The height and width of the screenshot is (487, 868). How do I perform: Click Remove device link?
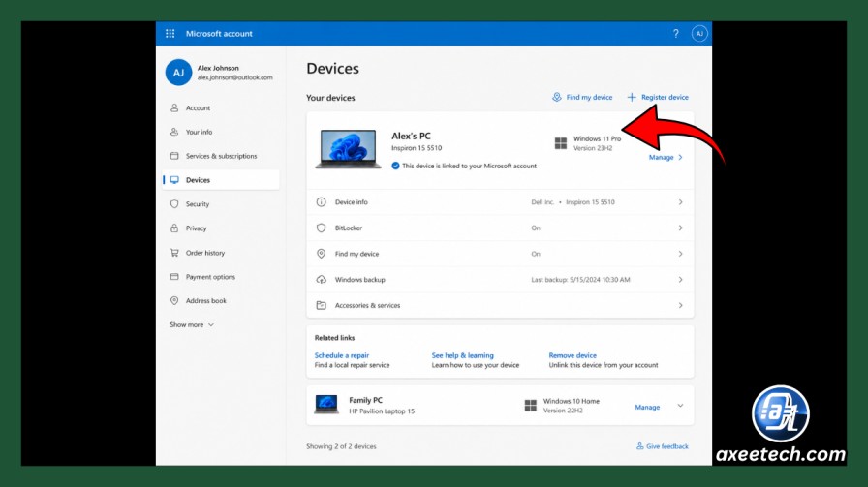click(x=573, y=356)
